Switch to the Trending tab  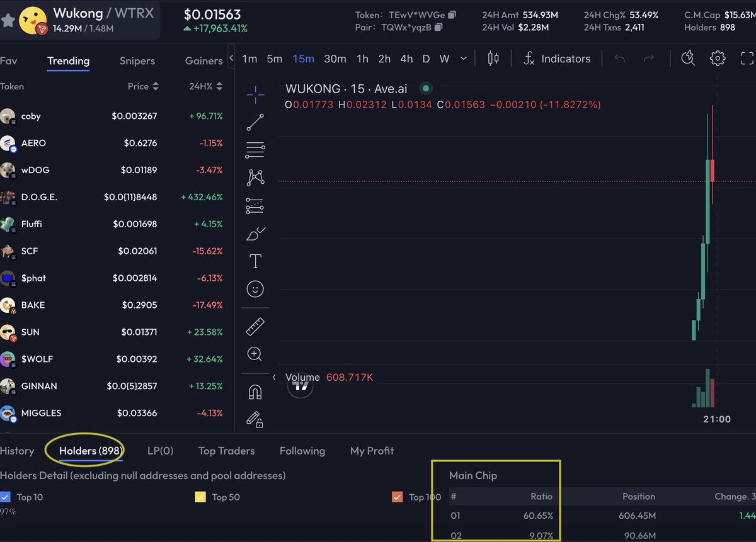[x=68, y=61]
